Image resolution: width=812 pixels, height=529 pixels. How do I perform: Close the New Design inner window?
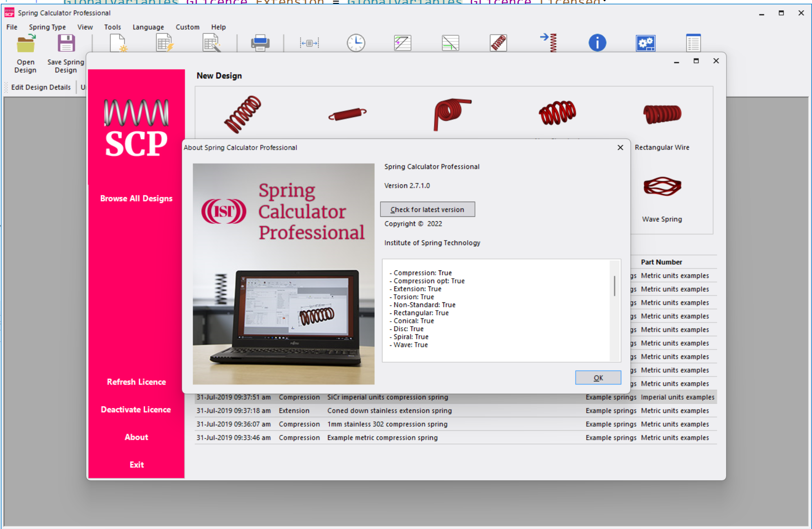716,61
